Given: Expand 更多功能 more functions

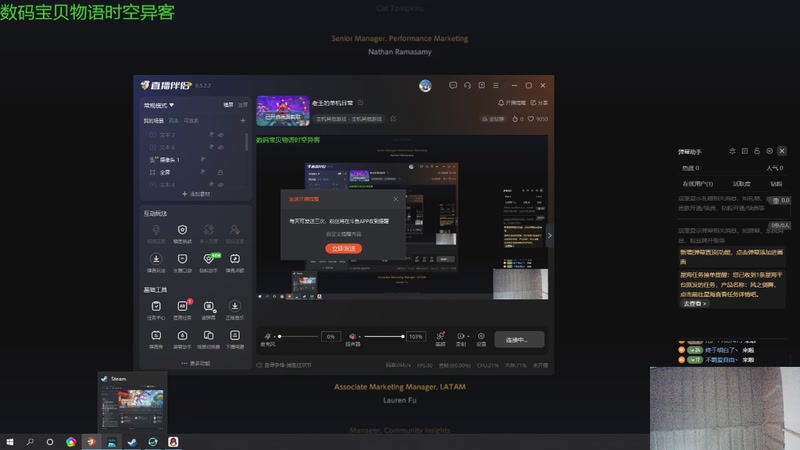Looking at the screenshot, I should tap(196, 363).
